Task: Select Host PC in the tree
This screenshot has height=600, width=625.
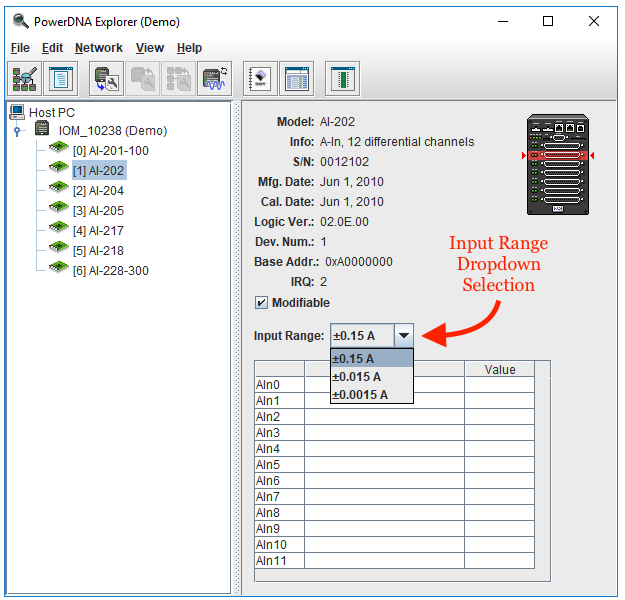Action: click(x=52, y=113)
